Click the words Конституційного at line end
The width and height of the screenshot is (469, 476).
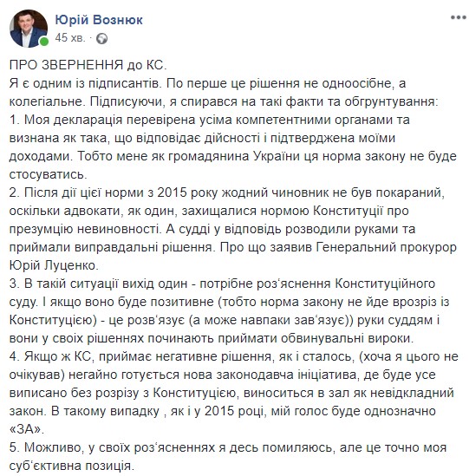pos(385,284)
